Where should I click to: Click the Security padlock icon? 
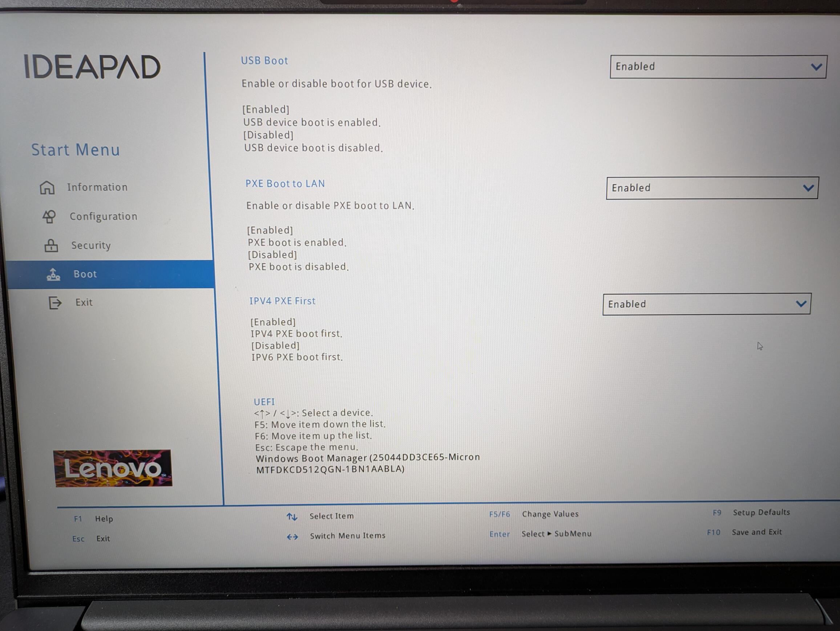51,246
